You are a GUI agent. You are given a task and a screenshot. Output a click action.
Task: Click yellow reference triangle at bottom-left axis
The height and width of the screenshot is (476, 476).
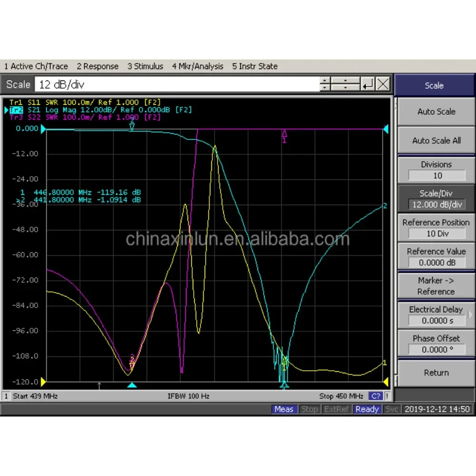coord(43,382)
